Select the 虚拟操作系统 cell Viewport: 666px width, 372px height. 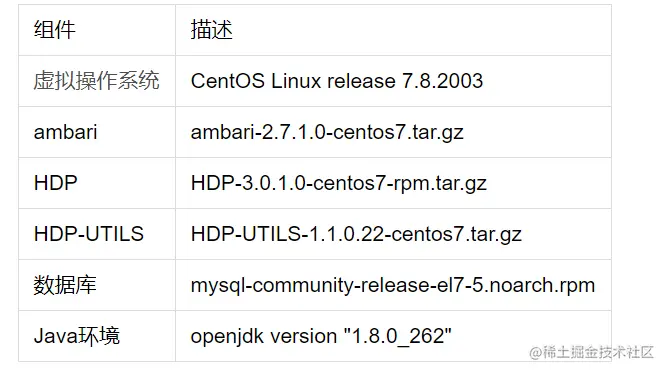pyautogui.click(x=96, y=81)
